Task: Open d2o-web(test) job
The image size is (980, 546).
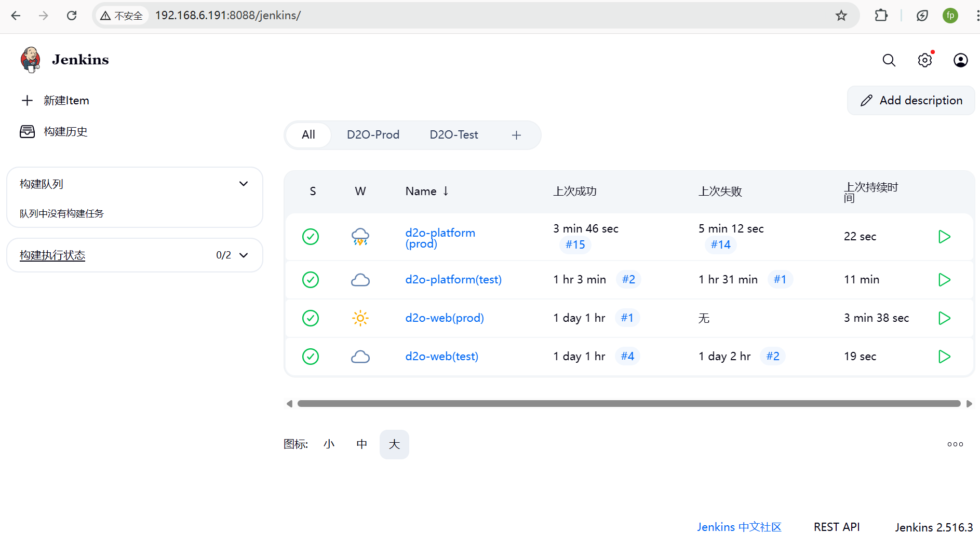Action: click(442, 357)
